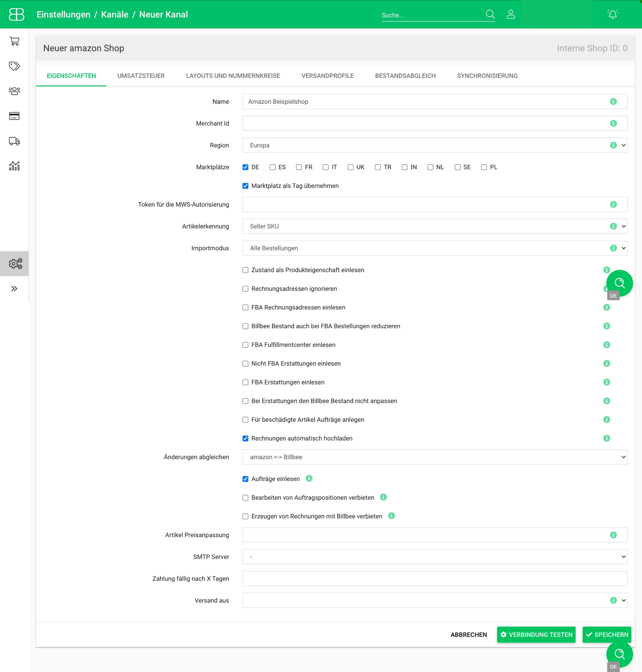
Task: Open the settings gears sidebar icon
Action: coord(15,264)
